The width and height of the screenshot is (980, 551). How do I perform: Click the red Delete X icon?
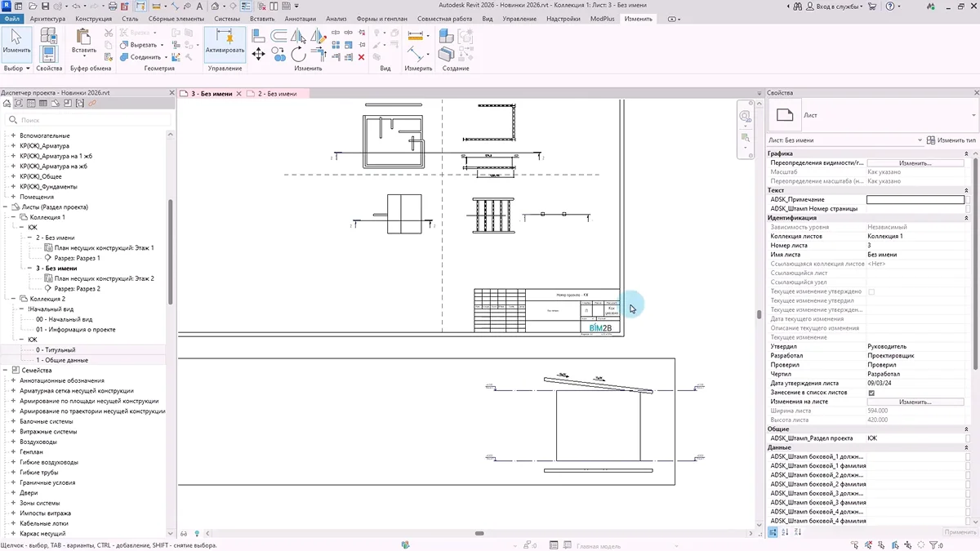pos(362,57)
